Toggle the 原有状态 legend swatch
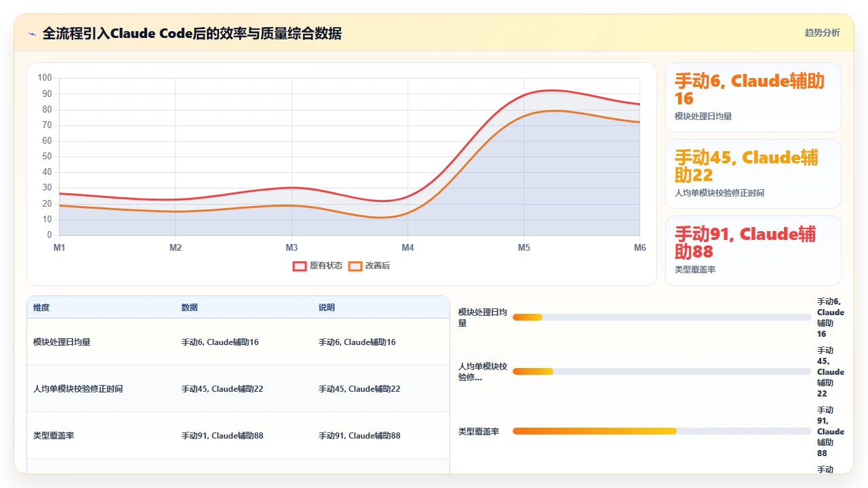The image size is (868, 488). 300,266
